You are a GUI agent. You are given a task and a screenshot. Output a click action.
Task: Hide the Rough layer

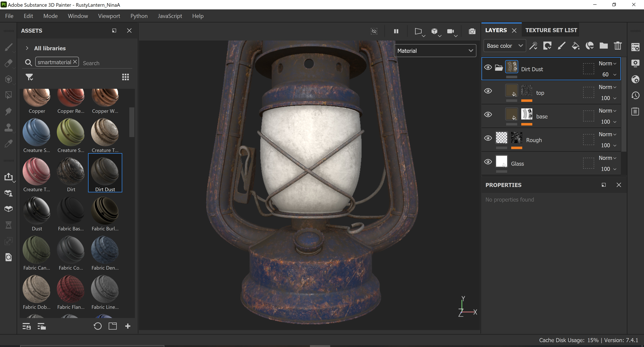pyautogui.click(x=488, y=138)
